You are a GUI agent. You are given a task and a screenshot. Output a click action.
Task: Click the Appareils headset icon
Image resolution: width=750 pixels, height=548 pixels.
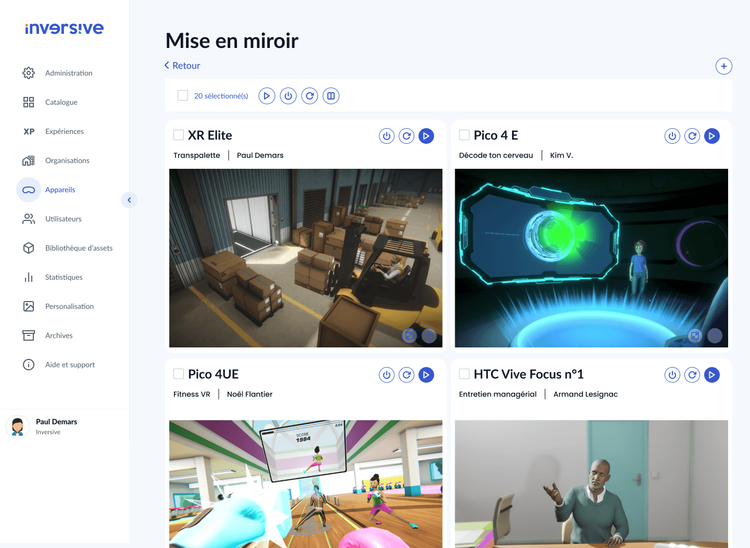[x=29, y=189]
